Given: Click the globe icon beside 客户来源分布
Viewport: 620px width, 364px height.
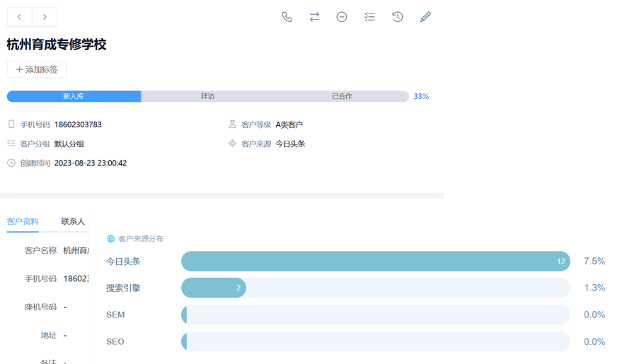Looking at the screenshot, I should click(x=111, y=239).
